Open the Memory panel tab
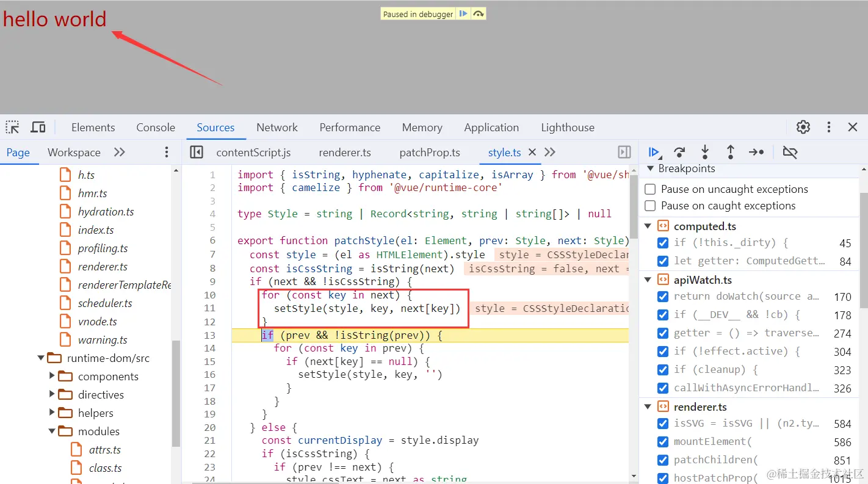868x484 pixels. 422,127
